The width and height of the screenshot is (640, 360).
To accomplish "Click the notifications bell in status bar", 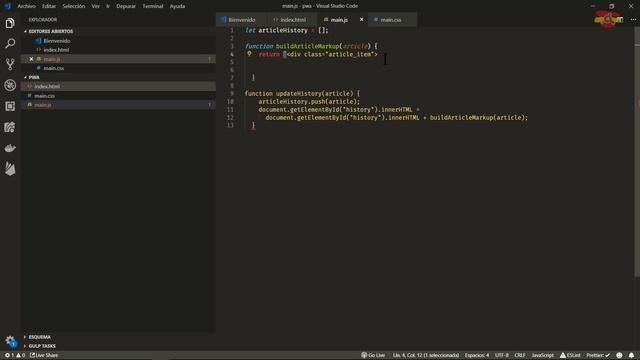I will point(631,355).
